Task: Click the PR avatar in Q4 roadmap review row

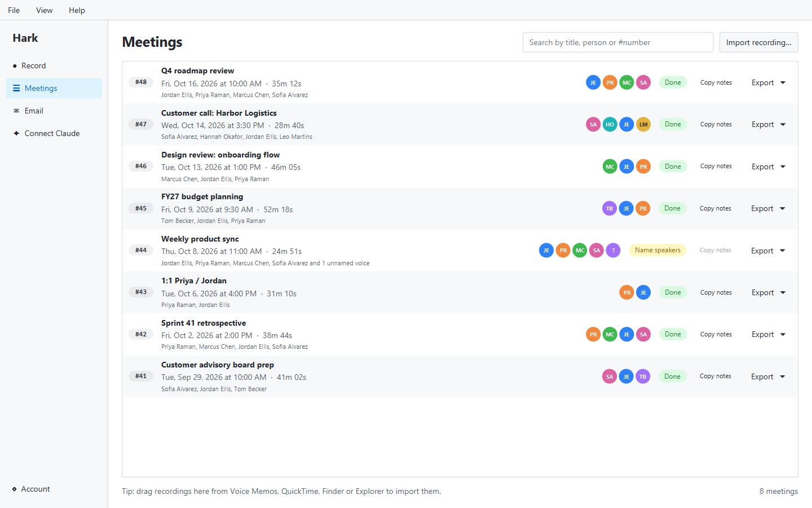Action: coord(610,82)
